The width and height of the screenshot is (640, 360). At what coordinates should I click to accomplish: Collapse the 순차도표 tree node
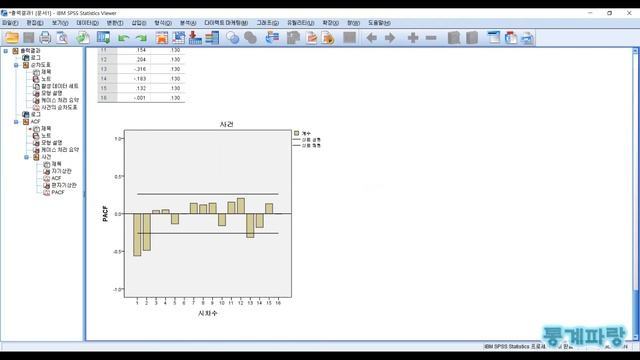pyautogui.click(x=16, y=65)
